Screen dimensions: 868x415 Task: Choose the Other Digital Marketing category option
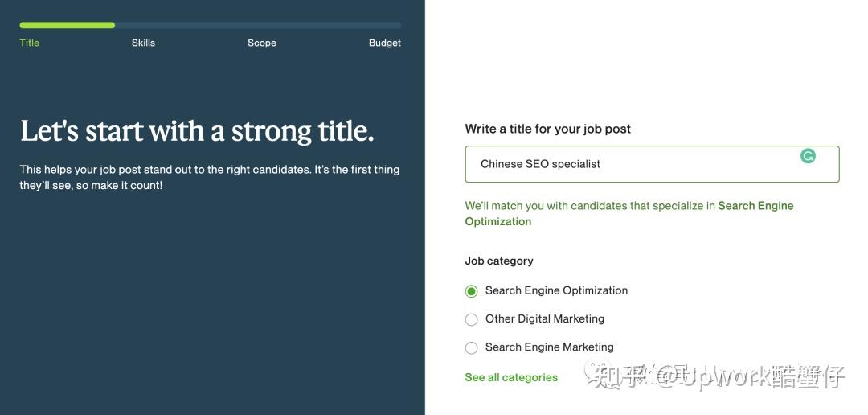click(x=472, y=319)
